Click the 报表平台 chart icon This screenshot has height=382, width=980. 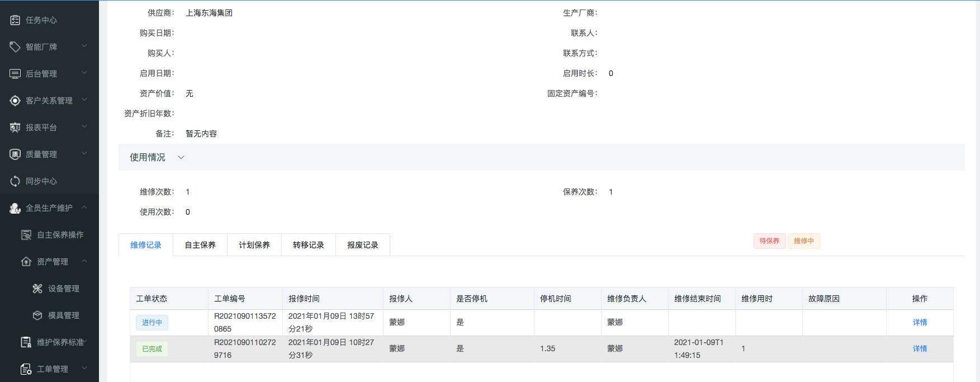point(15,128)
